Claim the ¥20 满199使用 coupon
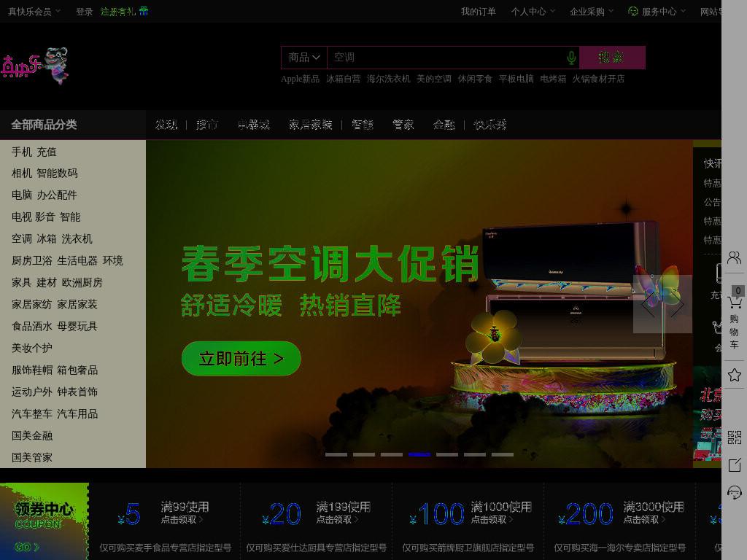 [x=317, y=521]
